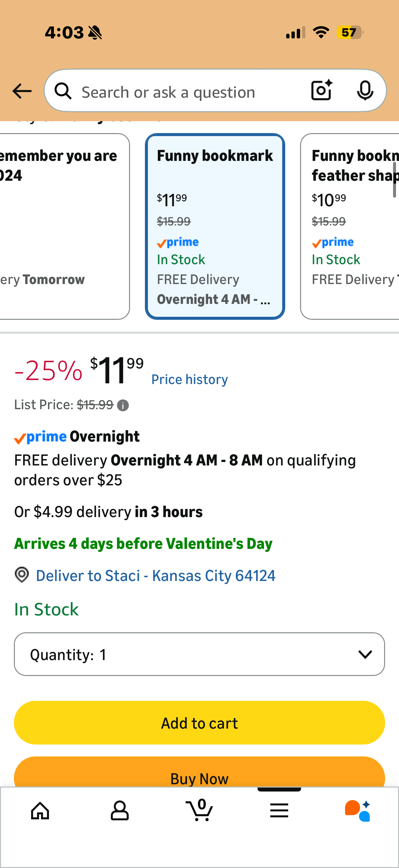399x868 pixels.
Task: Tap Deliver to Staci - Kansas City
Action: 155,575
